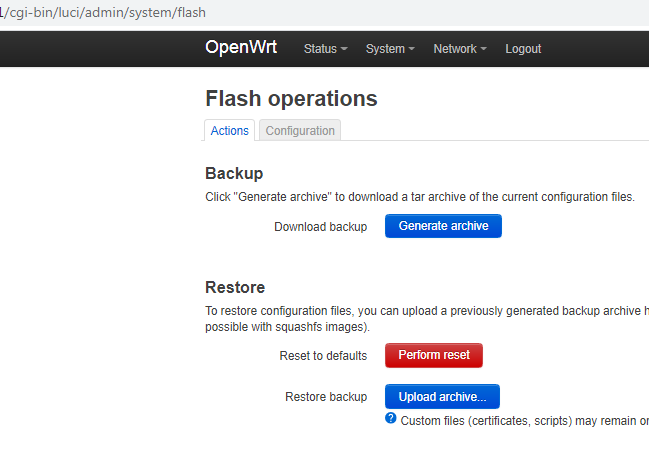This screenshot has width=649, height=454.
Task: Click the Download backup label
Action: click(320, 227)
